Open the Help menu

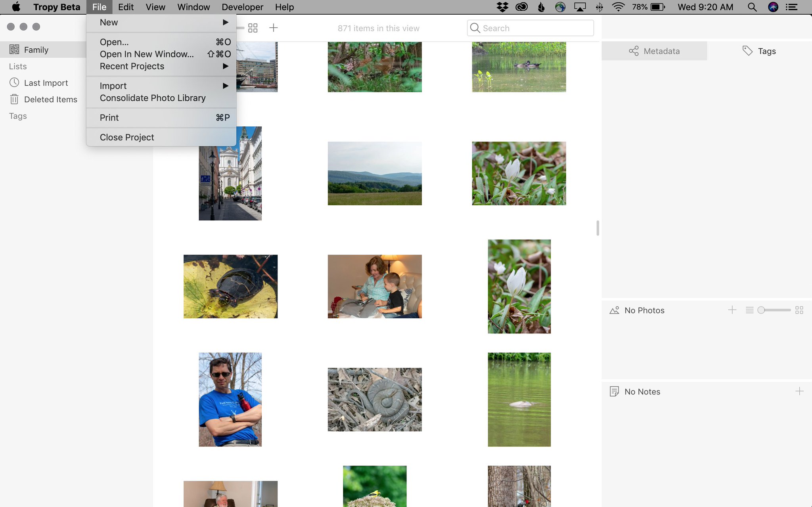tap(285, 7)
